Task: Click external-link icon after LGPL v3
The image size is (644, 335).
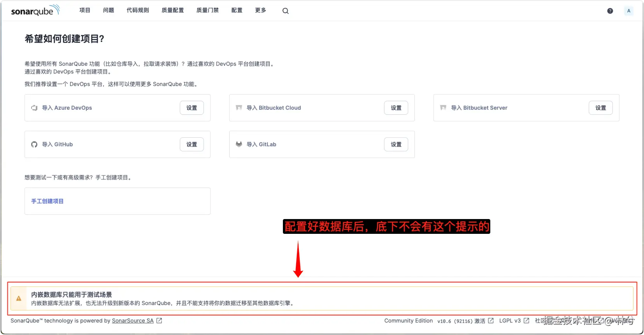Action: [x=526, y=321]
